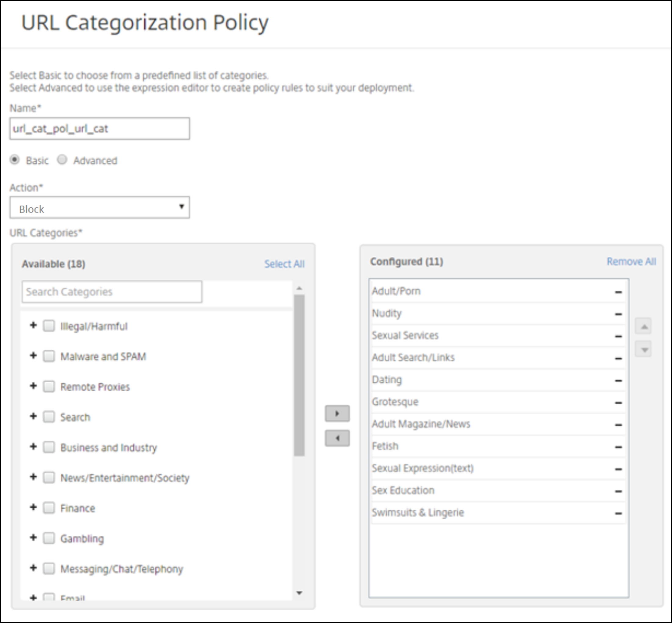
Task: Remove Nudity using its minus icon
Action: pyautogui.click(x=618, y=314)
